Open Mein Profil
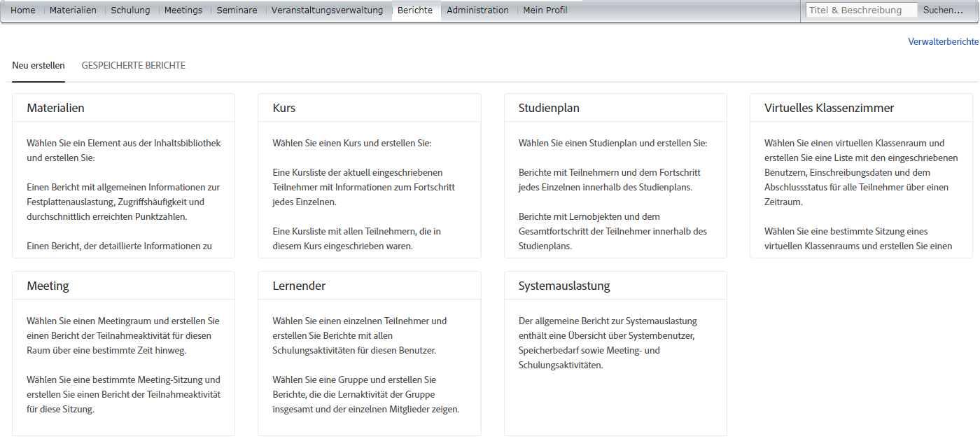This screenshot has width=980, height=439. (x=545, y=11)
